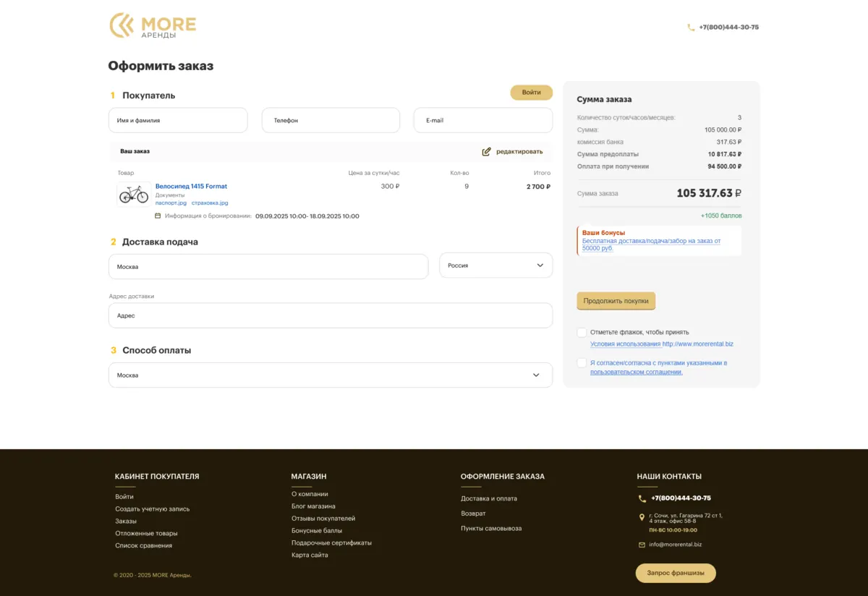Screen dimensions: 868x596
Task: Open the пользовательском соглашении link
Action: (637, 372)
